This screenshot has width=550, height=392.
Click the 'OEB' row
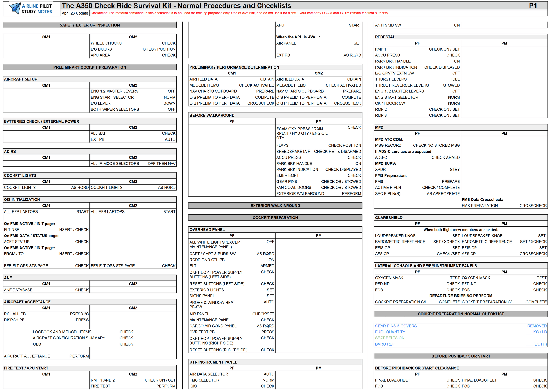click(83, 344)
